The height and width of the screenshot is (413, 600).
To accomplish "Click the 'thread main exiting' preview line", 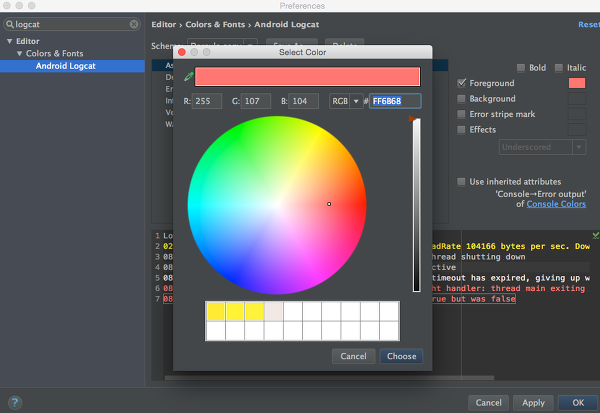I will tap(509, 288).
